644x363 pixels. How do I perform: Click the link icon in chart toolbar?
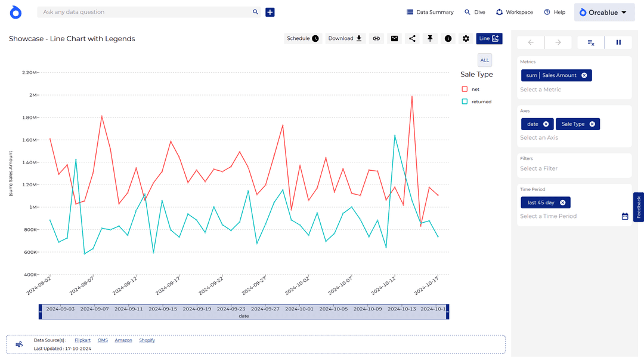[x=376, y=39]
